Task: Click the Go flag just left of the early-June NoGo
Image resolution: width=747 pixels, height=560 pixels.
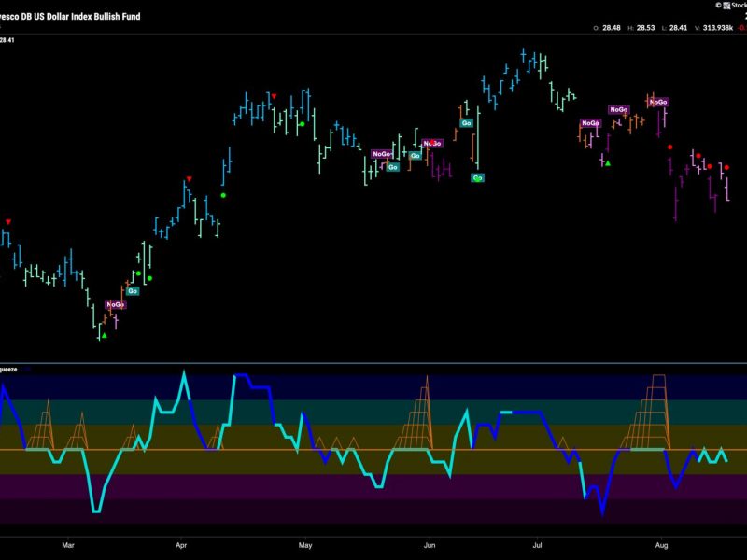Action: click(x=416, y=156)
